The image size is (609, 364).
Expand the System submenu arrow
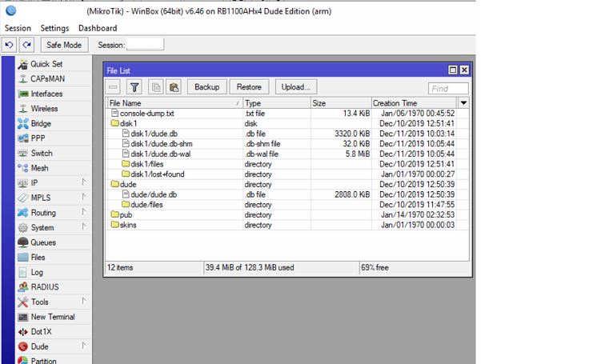[83, 226]
